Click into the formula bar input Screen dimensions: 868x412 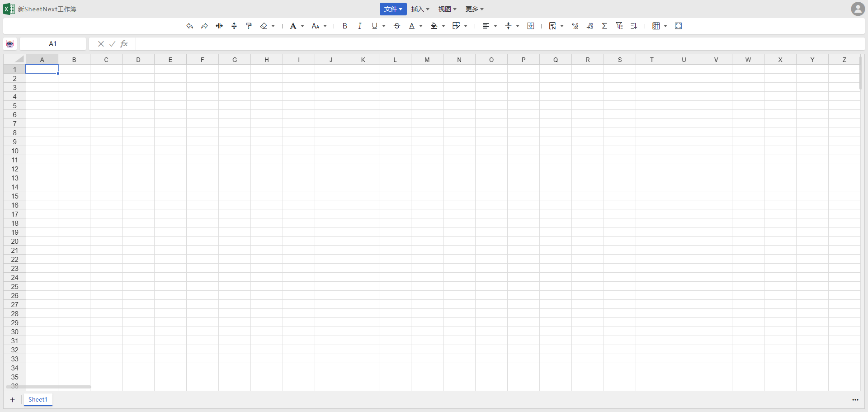coord(500,44)
